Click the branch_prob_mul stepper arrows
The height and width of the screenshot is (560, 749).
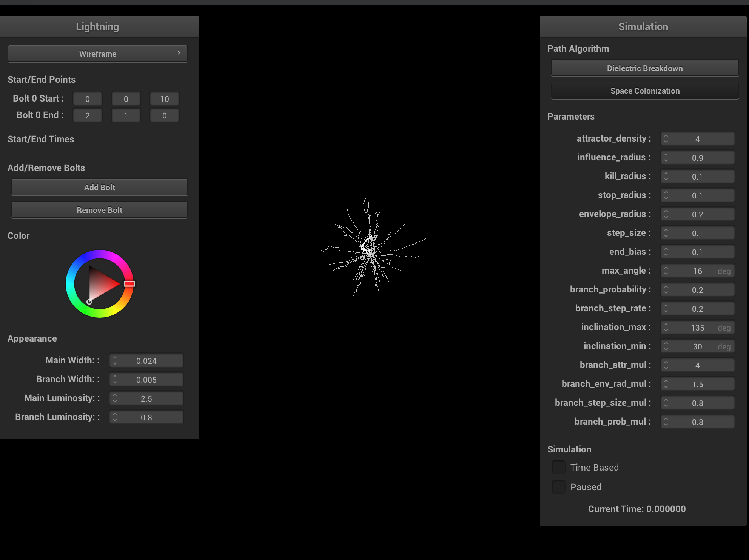[x=666, y=422]
